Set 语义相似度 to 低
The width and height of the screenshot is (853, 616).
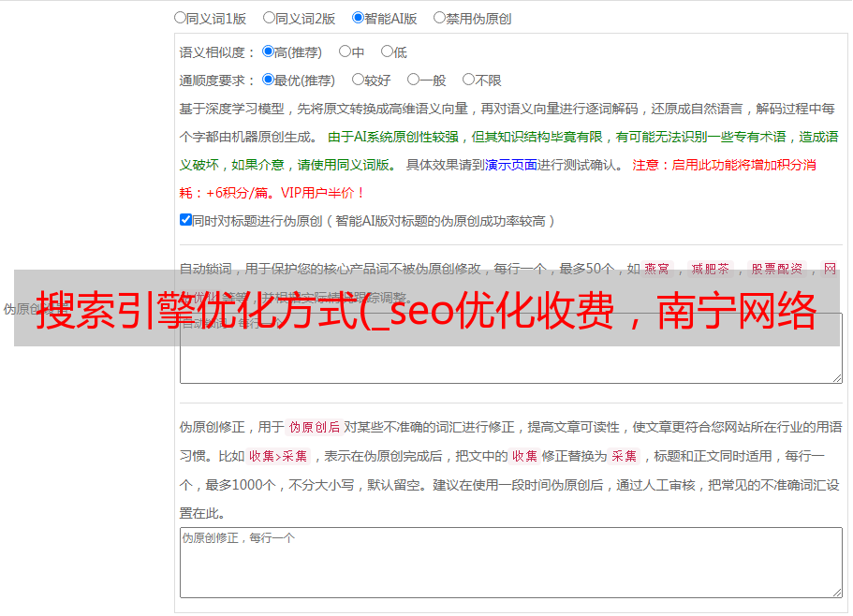[x=387, y=51]
